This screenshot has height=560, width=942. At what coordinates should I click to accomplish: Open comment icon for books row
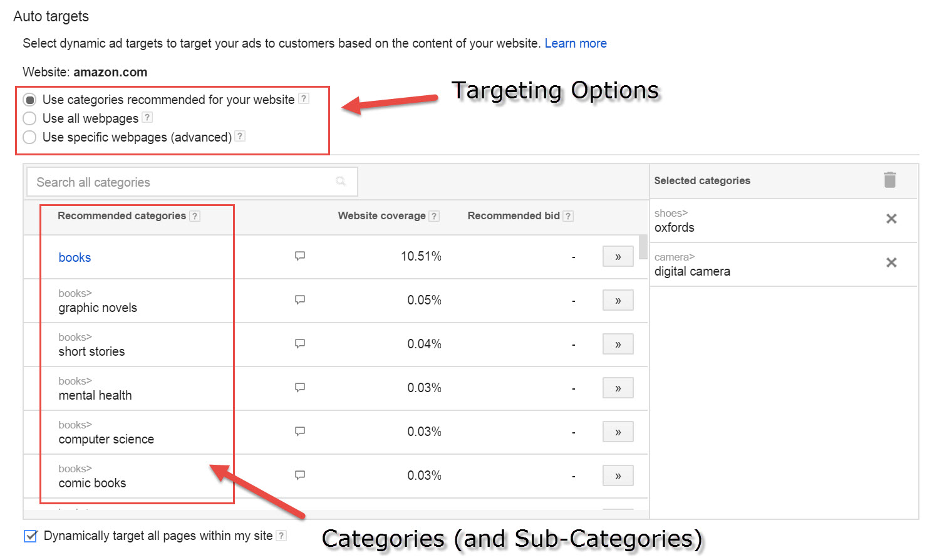pos(300,256)
